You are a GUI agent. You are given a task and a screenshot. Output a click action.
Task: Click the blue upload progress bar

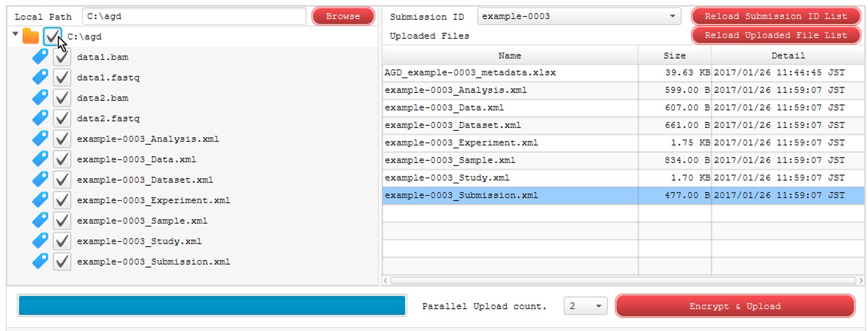pos(212,306)
